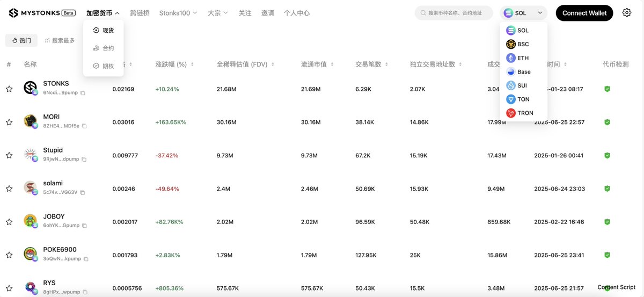Favorite the POKE6900 token with star
The width and height of the screenshot is (644, 297).
pyautogui.click(x=9, y=255)
